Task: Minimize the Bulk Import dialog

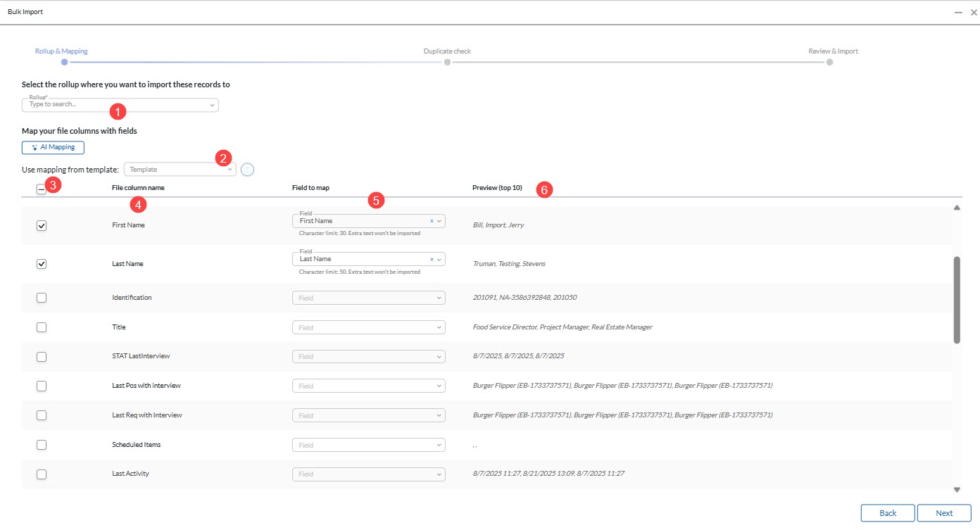Action: tap(958, 13)
